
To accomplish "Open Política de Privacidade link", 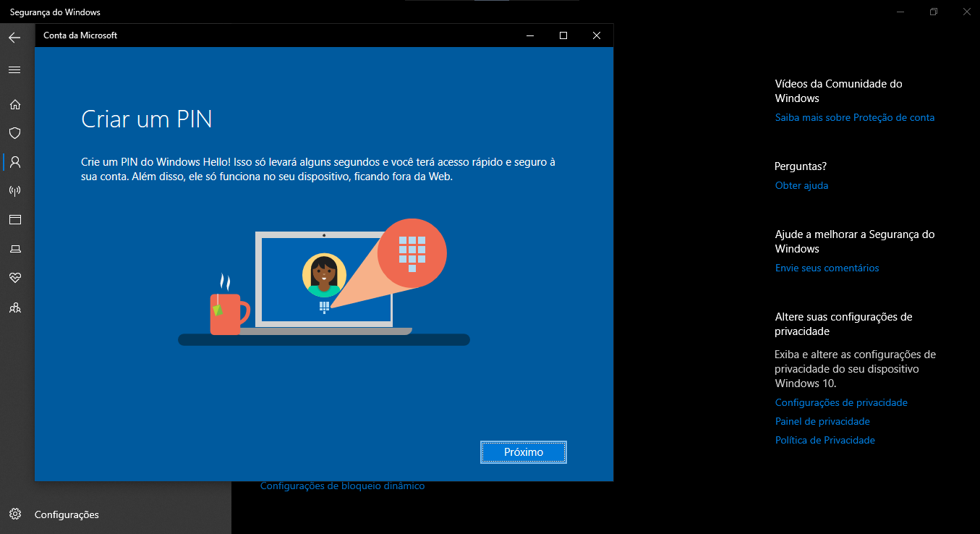I will tap(825, 440).
